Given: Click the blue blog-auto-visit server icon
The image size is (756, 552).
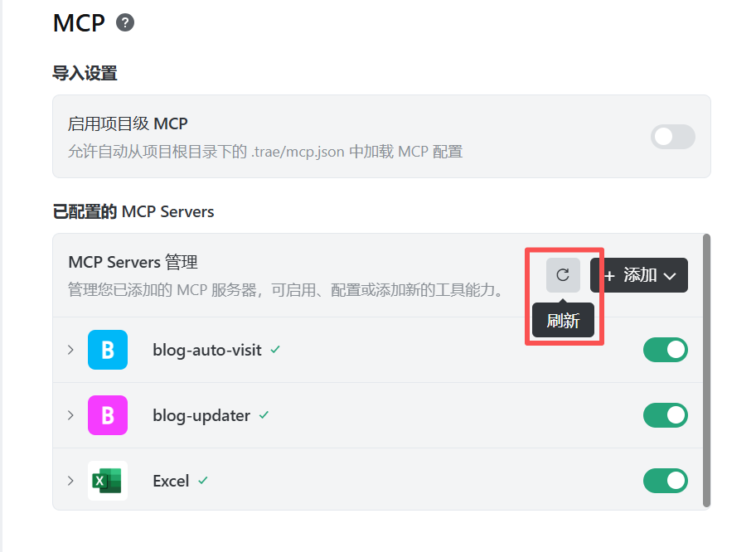Looking at the screenshot, I should point(108,350).
